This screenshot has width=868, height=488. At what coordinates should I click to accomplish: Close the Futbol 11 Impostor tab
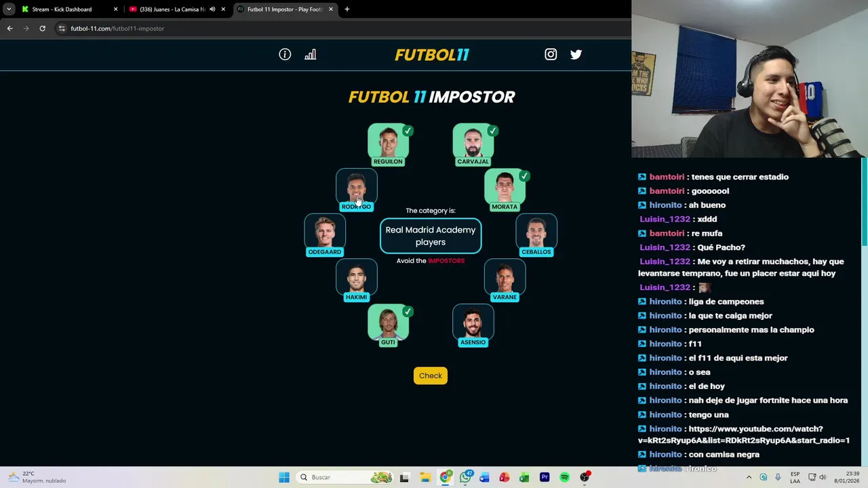(331, 9)
